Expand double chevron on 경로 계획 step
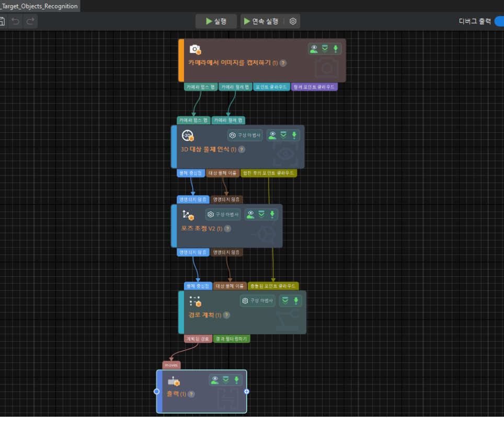 285,300
